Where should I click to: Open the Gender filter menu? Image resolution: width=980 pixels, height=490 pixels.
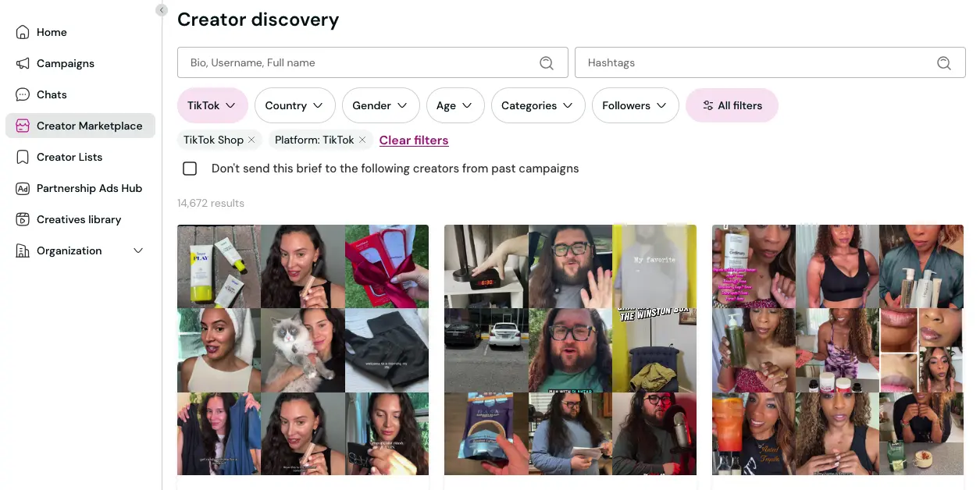(380, 105)
